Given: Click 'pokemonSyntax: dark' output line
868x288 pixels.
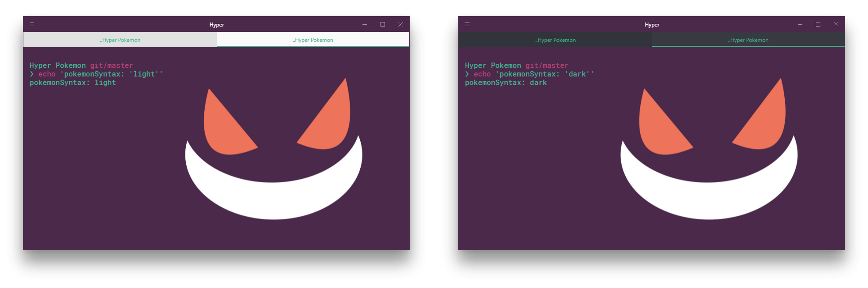Looking at the screenshot, I should coord(506,83).
